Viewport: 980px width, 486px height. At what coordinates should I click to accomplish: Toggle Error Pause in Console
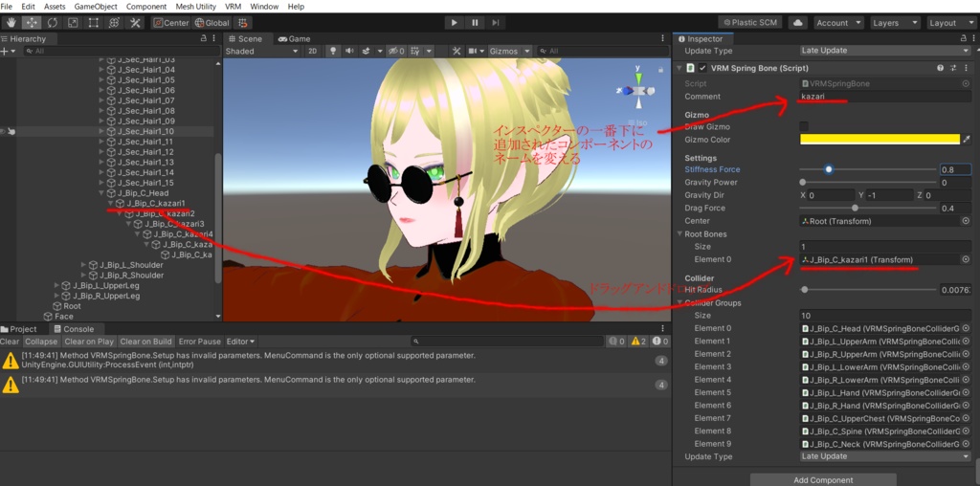200,342
